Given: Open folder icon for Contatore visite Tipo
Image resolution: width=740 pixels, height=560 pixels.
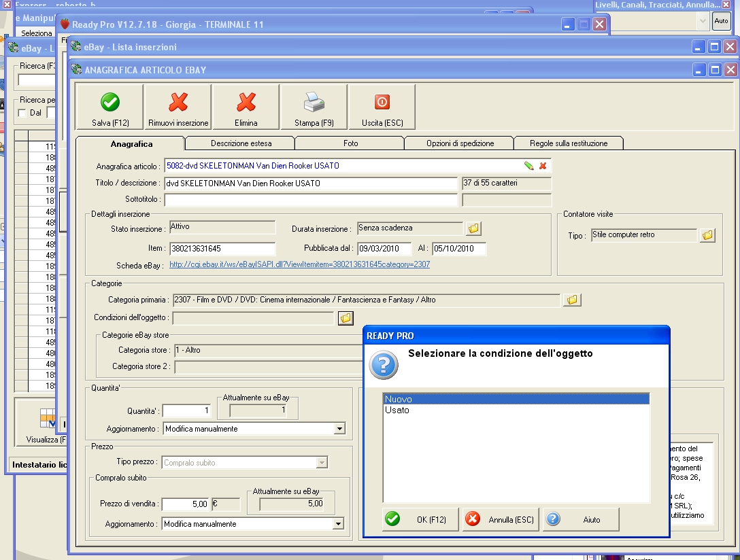Looking at the screenshot, I should coord(707,235).
